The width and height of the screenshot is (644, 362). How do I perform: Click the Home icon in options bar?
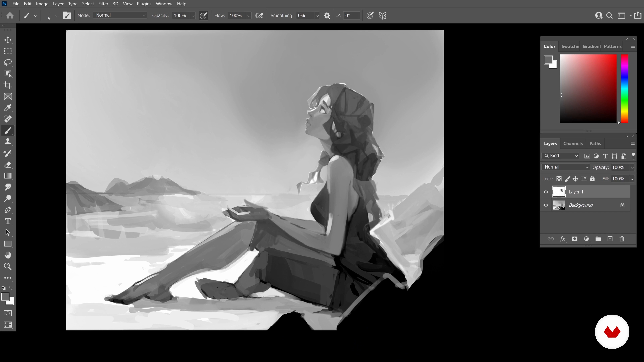click(x=10, y=15)
